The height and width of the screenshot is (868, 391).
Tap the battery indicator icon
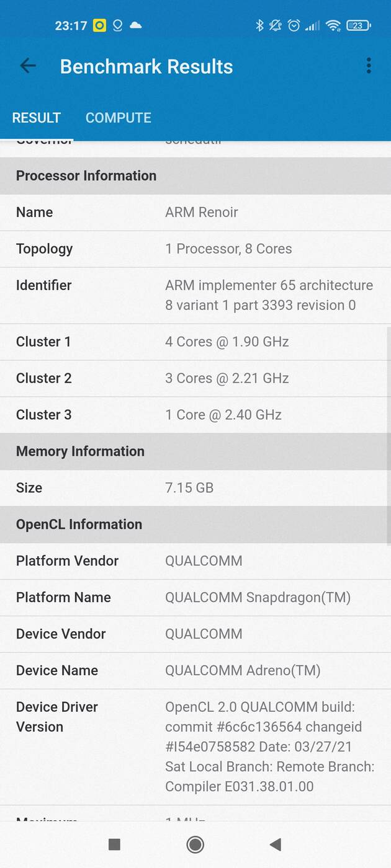359,25
